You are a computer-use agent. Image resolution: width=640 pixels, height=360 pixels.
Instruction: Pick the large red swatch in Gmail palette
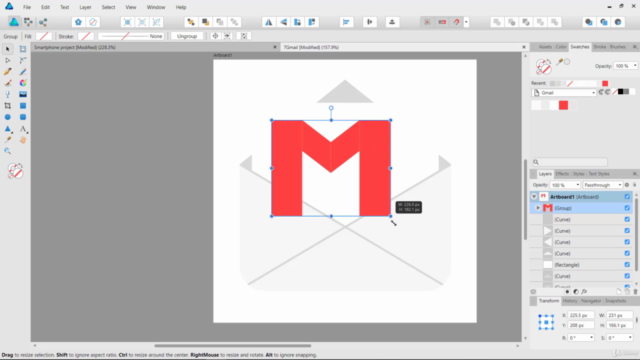pyautogui.click(x=563, y=105)
